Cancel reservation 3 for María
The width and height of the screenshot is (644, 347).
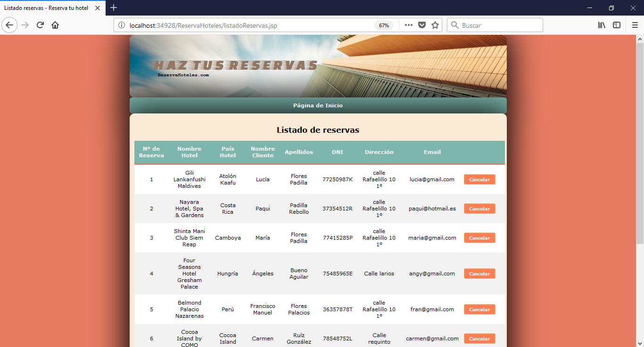click(479, 238)
